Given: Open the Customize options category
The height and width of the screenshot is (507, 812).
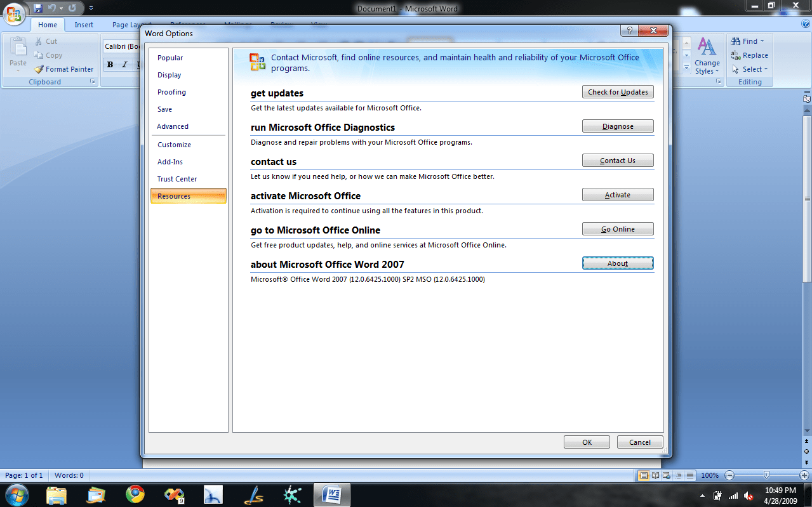Looking at the screenshot, I should coord(189,145).
